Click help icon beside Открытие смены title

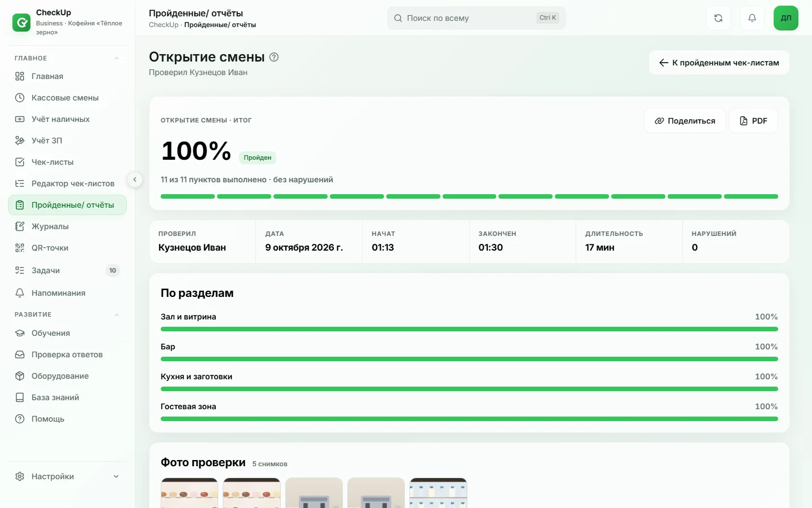pos(274,57)
